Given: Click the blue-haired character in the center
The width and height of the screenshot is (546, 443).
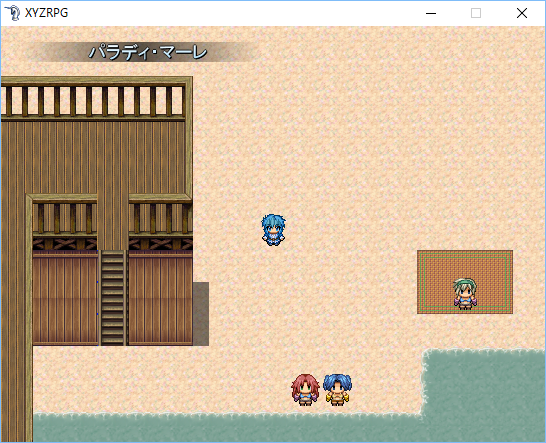Looking at the screenshot, I should [273, 230].
